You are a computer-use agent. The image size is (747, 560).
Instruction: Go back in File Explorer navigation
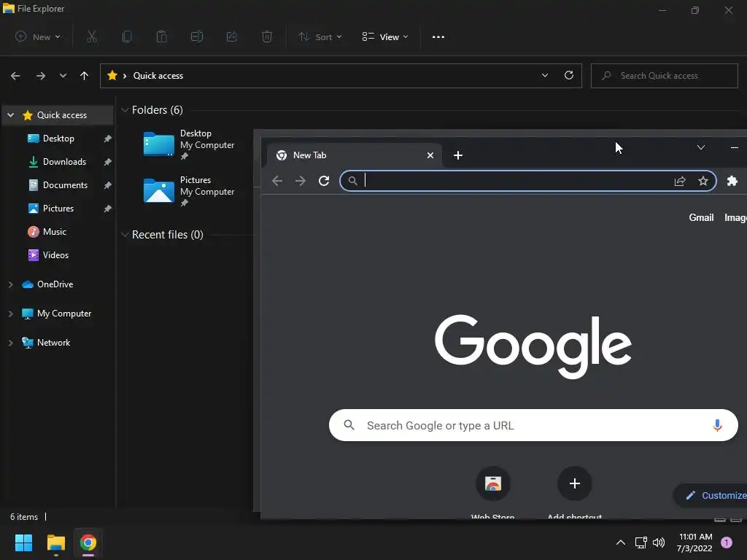coord(15,76)
